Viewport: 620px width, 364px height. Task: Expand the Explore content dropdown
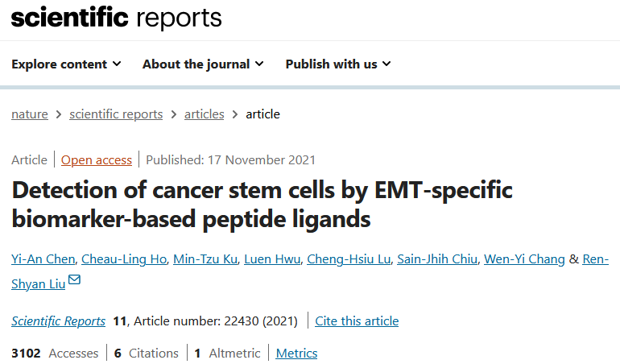[x=66, y=64]
